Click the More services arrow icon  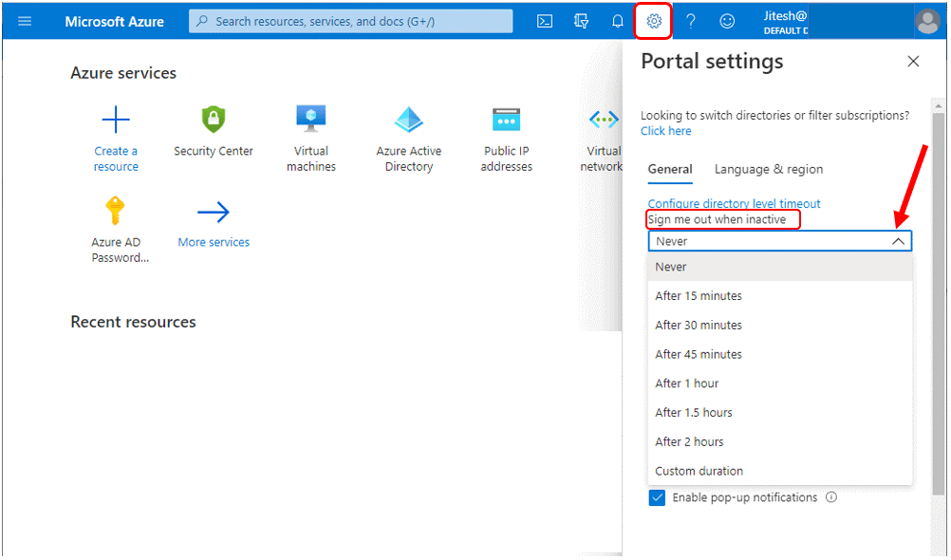(x=214, y=212)
